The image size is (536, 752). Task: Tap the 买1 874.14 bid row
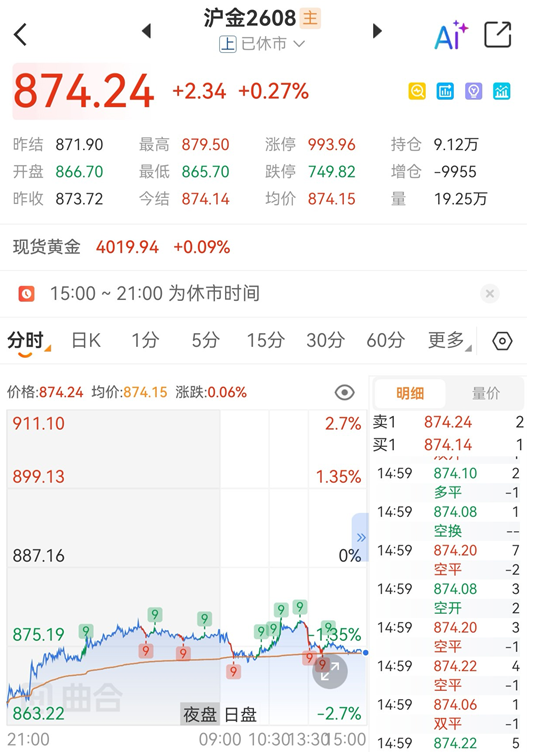448,445
